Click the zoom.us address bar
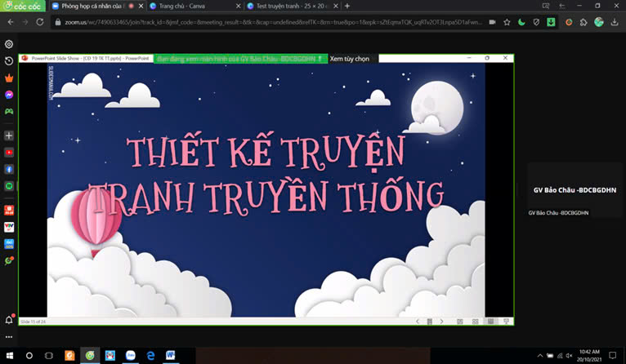This screenshot has width=626, height=364. 274,22
